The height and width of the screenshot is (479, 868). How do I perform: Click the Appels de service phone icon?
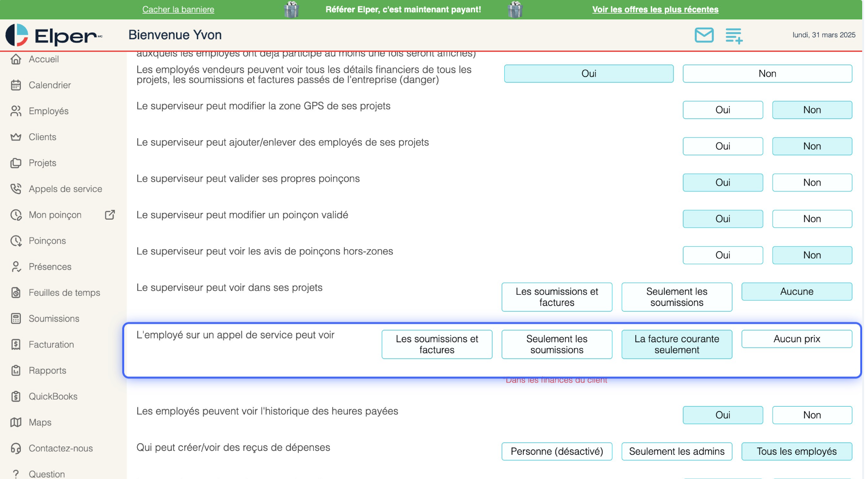[16, 189]
